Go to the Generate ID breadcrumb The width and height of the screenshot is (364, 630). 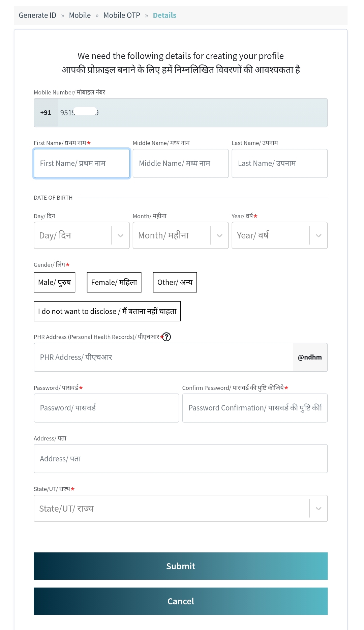[x=37, y=16]
